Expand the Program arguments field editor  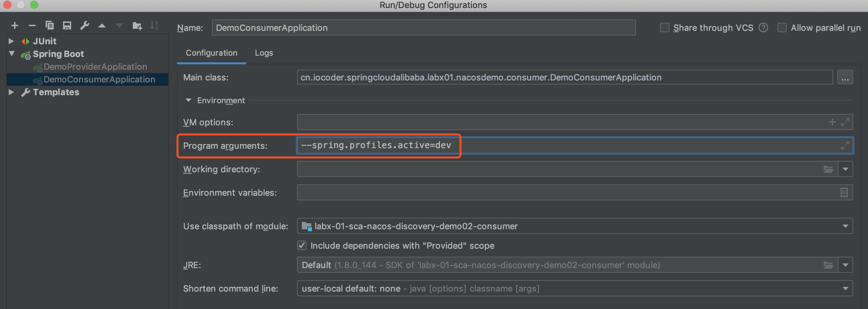click(x=845, y=146)
